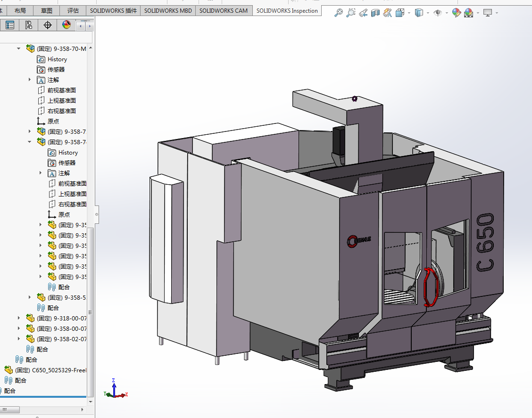Open the SOLIDWORKS MBD tab
This screenshot has width=532, height=418.
[168, 11]
